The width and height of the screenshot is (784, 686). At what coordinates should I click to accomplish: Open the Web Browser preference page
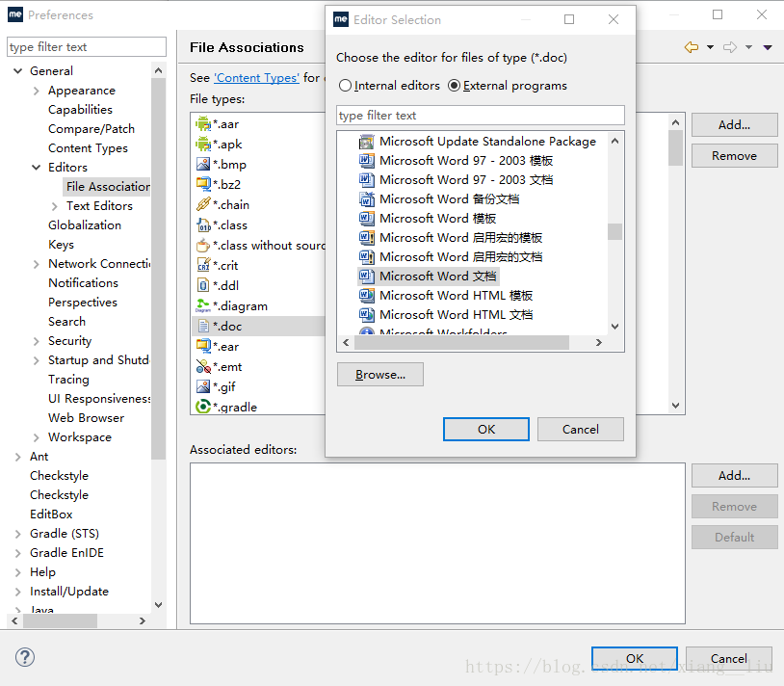(x=86, y=418)
